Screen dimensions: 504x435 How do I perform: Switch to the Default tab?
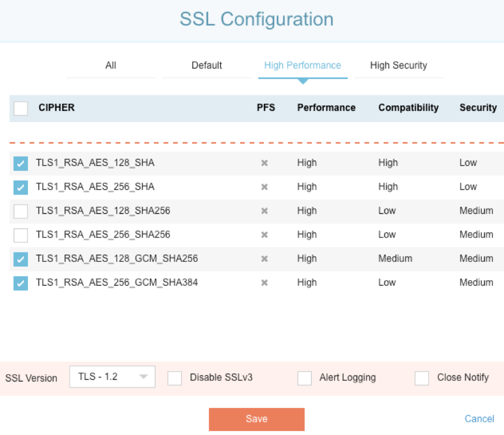point(207,66)
